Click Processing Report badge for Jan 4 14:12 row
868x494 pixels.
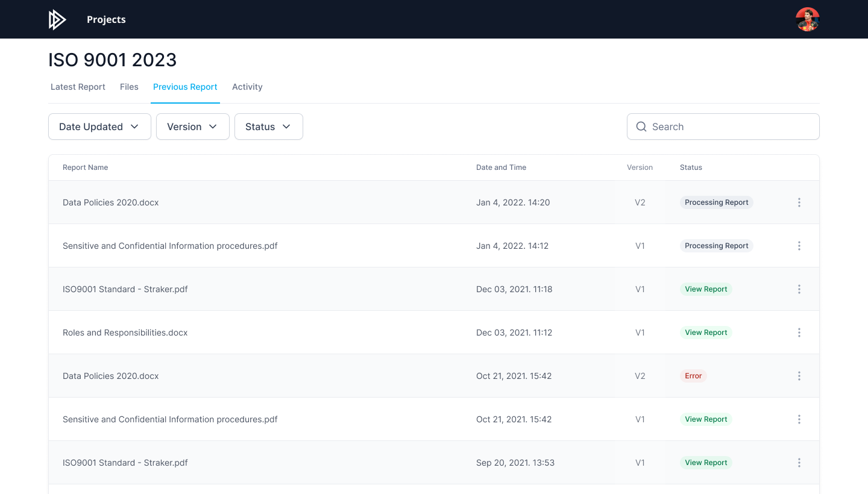coord(717,246)
